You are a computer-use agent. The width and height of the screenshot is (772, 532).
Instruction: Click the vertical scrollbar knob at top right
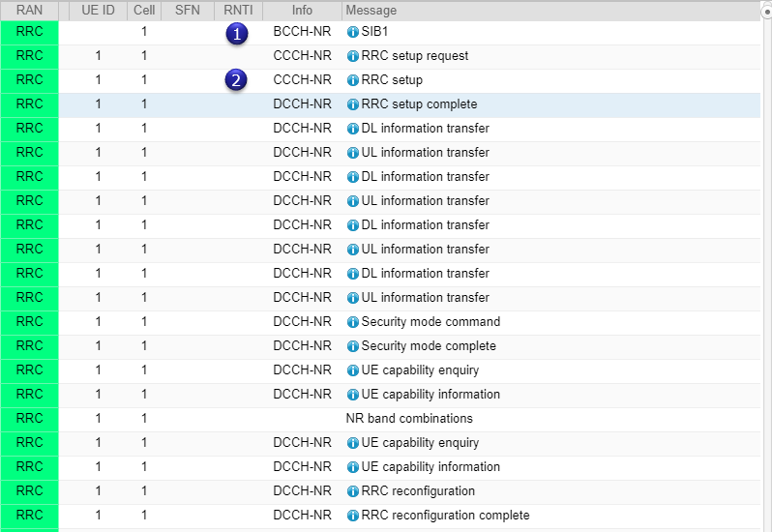click(x=768, y=13)
